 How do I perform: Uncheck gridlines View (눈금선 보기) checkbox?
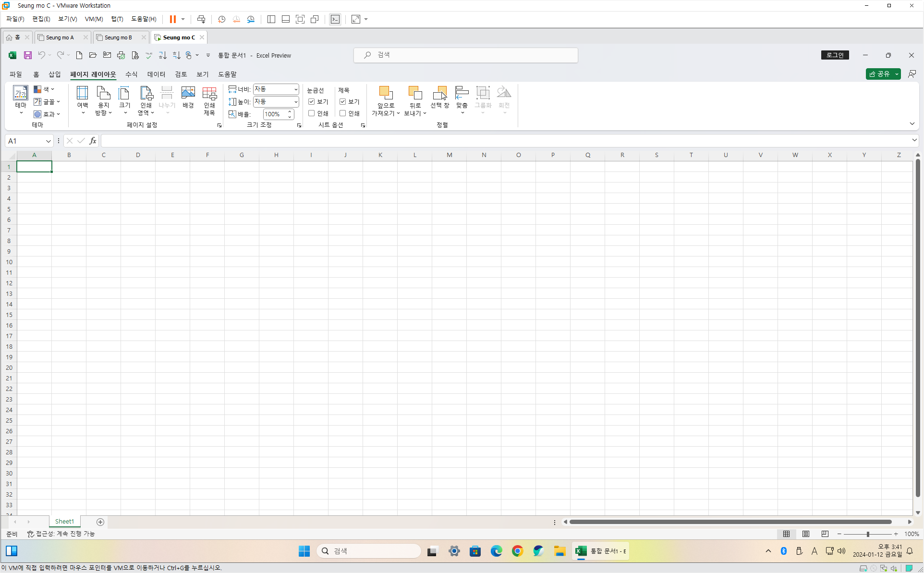pos(312,102)
